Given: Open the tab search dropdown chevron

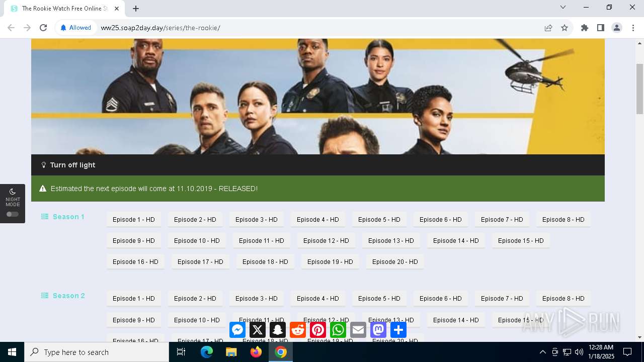Looking at the screenshot, I should click(563, 7).
